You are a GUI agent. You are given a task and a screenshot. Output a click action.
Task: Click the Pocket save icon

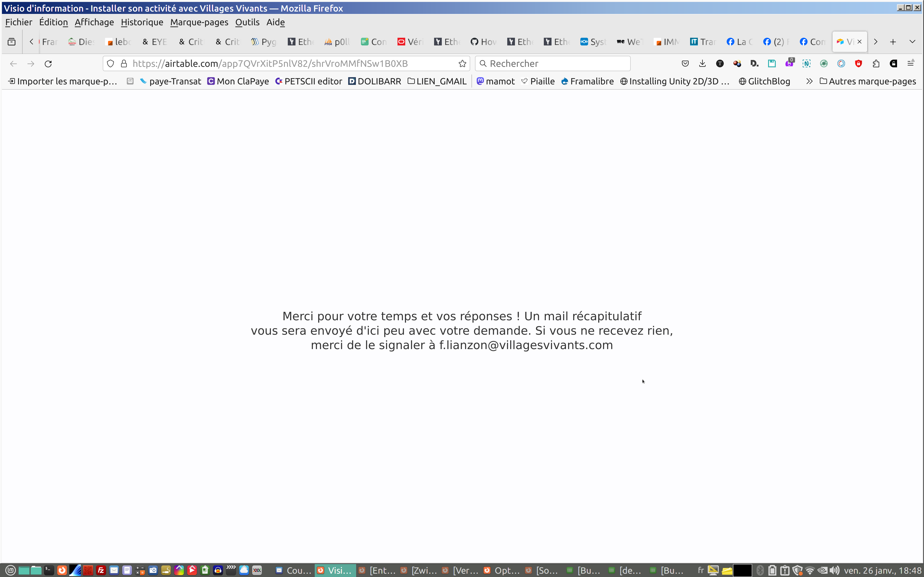click(x=685, y=64)
